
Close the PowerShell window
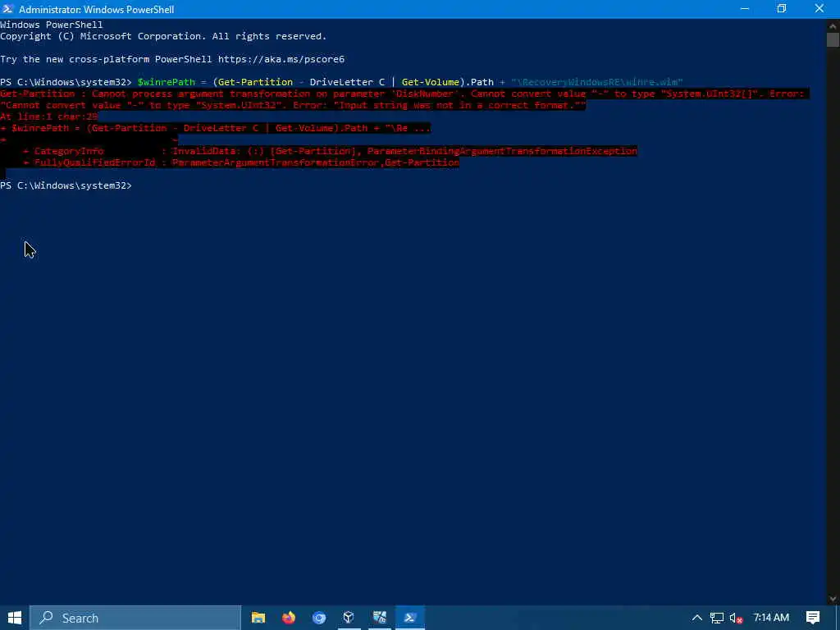point(819,9)
